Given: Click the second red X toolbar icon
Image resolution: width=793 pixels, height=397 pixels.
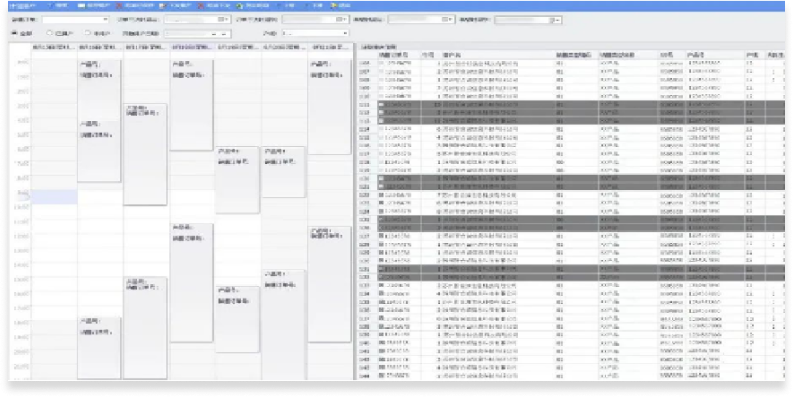Looking at the screenshot, I should [201, 6].
